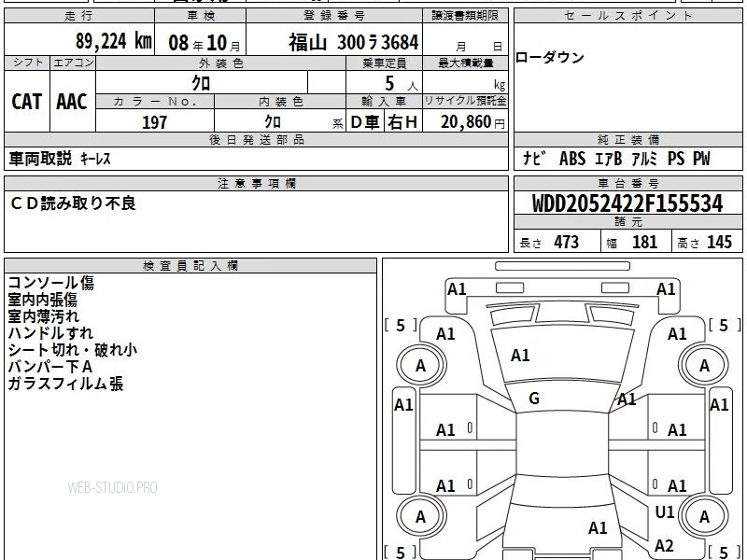Select chassis number WDD2052422F155534
The image size is (747, 560).
[x=627, y=203]
